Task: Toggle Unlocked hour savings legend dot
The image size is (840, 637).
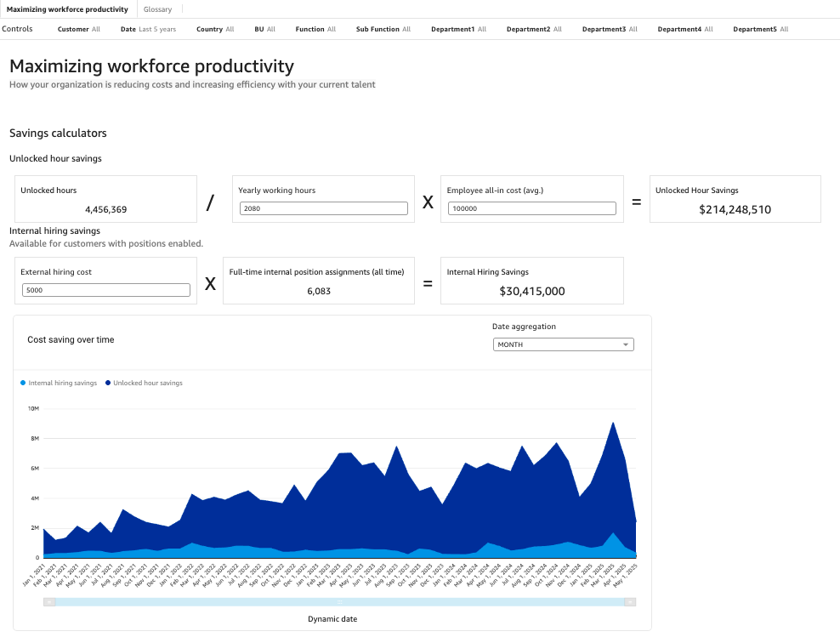Action: 108,384
